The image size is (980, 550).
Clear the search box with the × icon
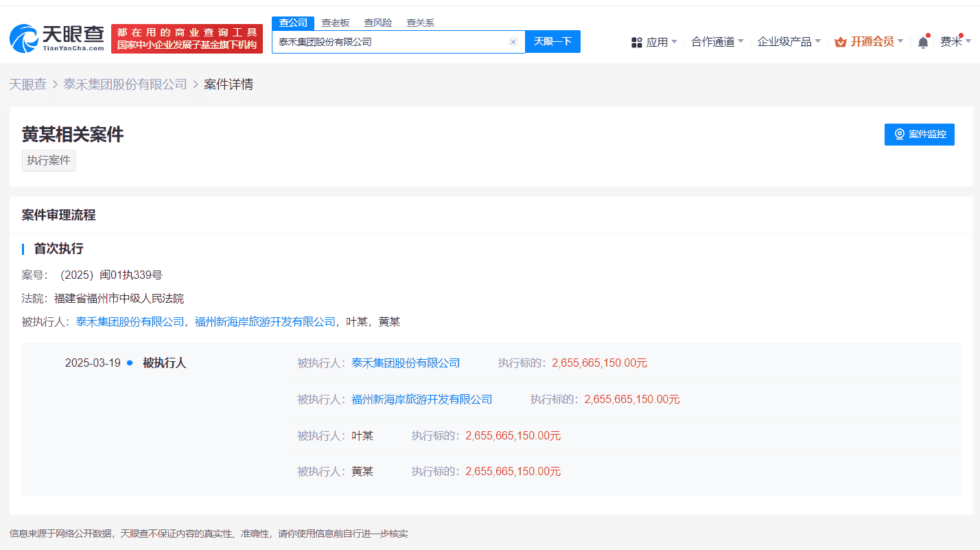513,41
